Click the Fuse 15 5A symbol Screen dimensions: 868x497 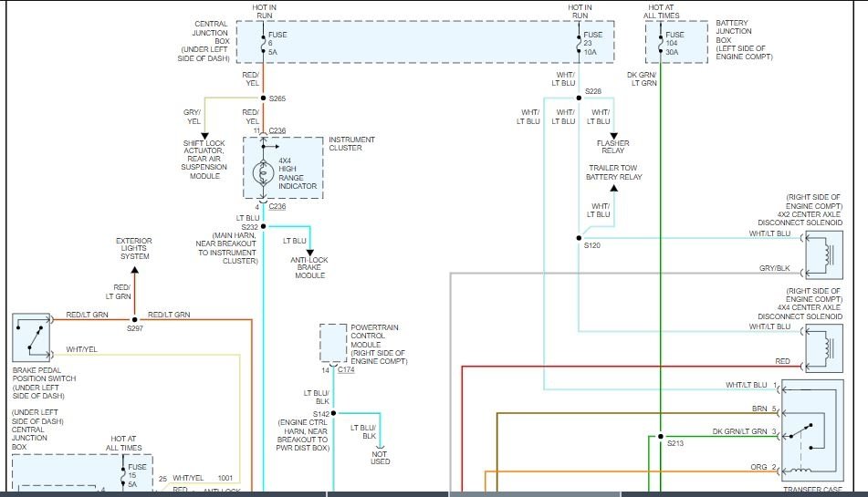click(x=123, y=475)
